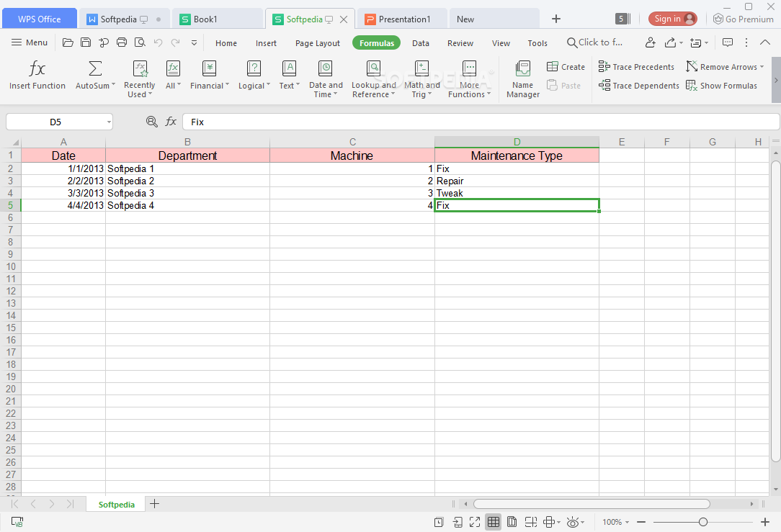This screenshot has height=532, width=781.
Task: Open the AutoSum sigma tool
Action: click(94, 68)
